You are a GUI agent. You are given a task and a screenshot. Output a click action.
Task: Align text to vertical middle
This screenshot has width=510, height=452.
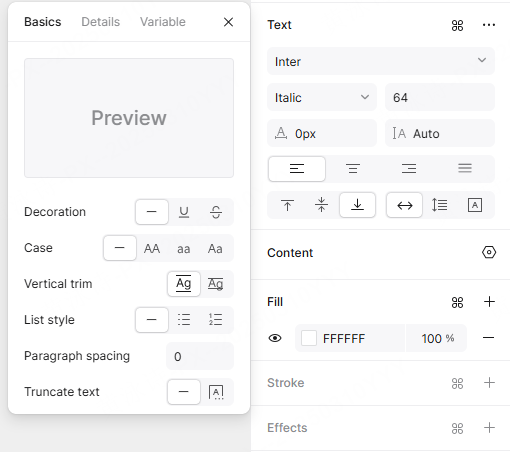click(321, 205)
